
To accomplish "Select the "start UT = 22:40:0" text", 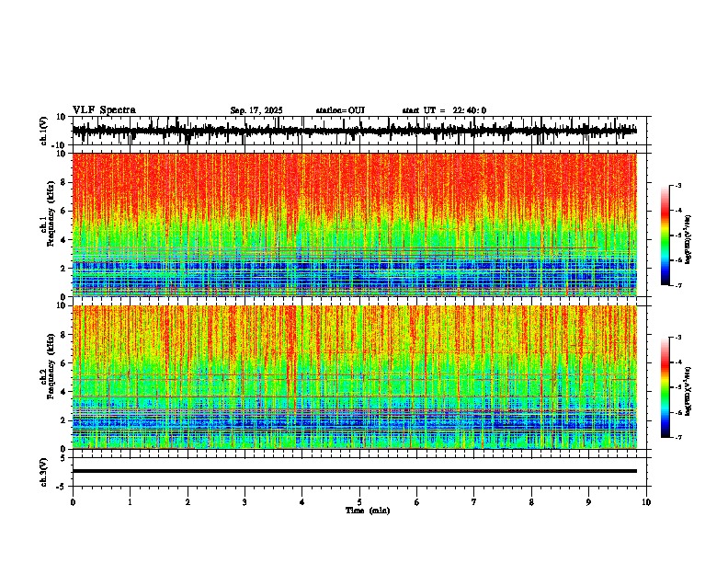I will click(444, 110).
